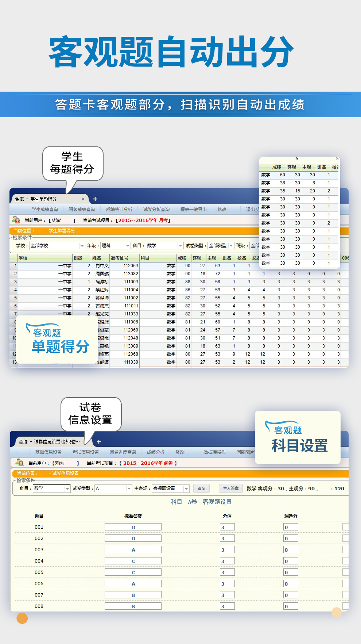Edit standard answer field for question 004
The image size is (361, 644).
[133, 561]
